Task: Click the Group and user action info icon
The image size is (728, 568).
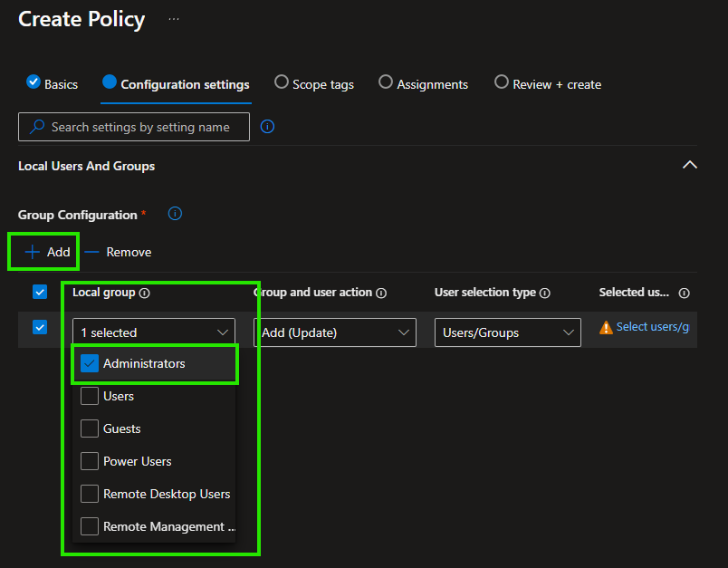Action: (x=381, y=293)
